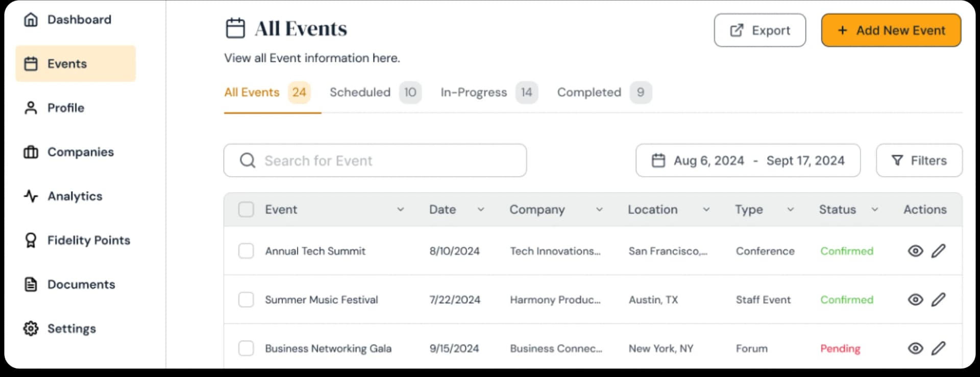Pick the date range Aug 6 – Sept 17
980x377 pixels.
747,160
